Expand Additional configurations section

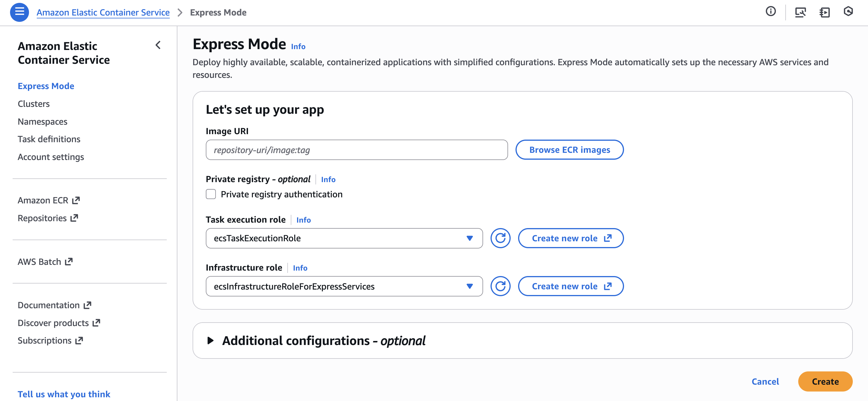[210, 340]
